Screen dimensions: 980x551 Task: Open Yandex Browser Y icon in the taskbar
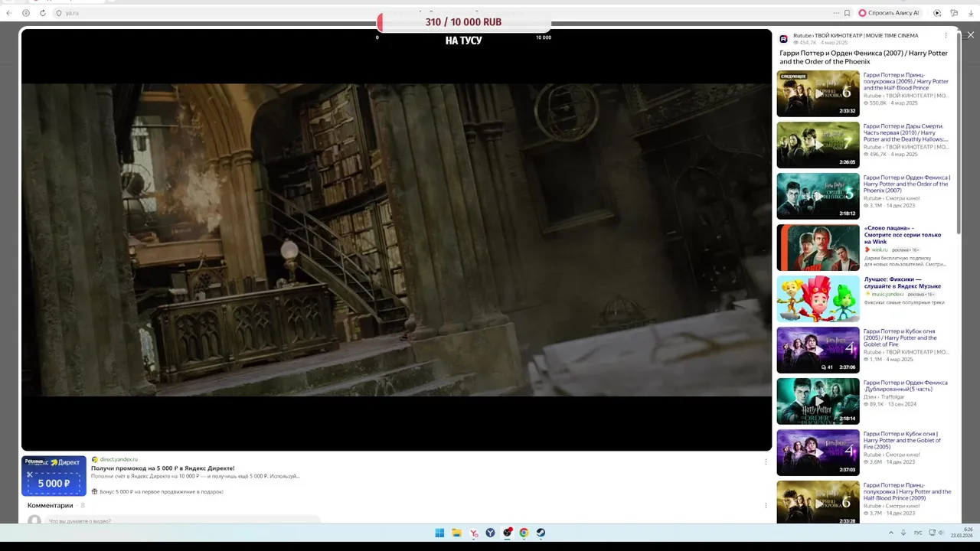(x=491, y=533)
